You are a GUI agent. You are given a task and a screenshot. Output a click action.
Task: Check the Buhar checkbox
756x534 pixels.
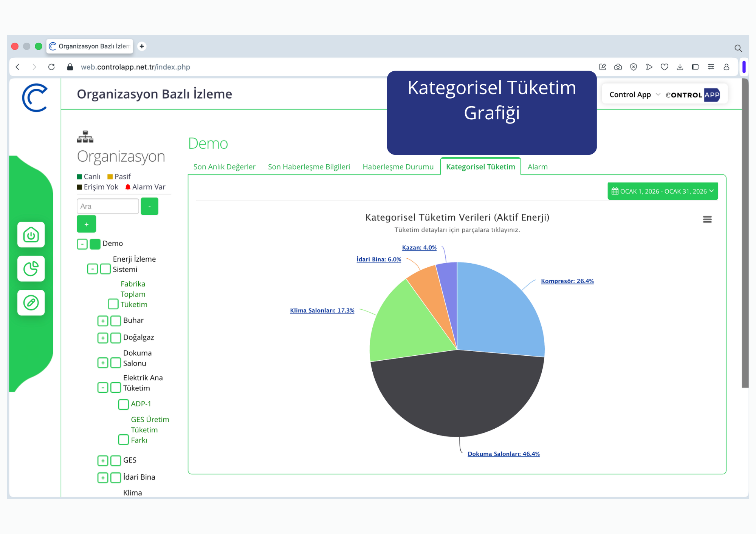pyautogui.click(x=116, y=321)
